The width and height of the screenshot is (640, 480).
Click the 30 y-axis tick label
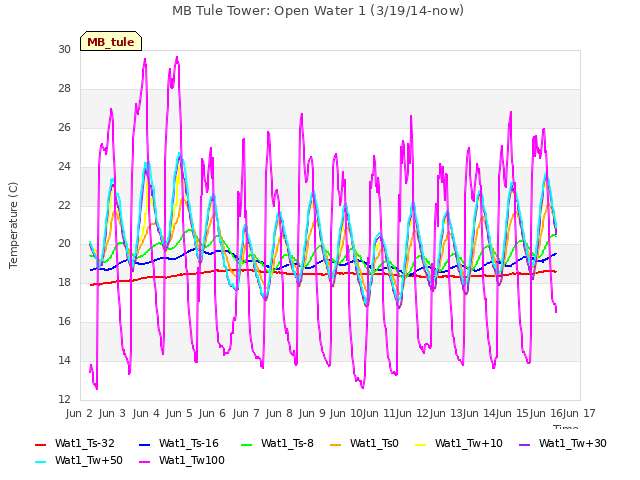click(x=64, y=50)
